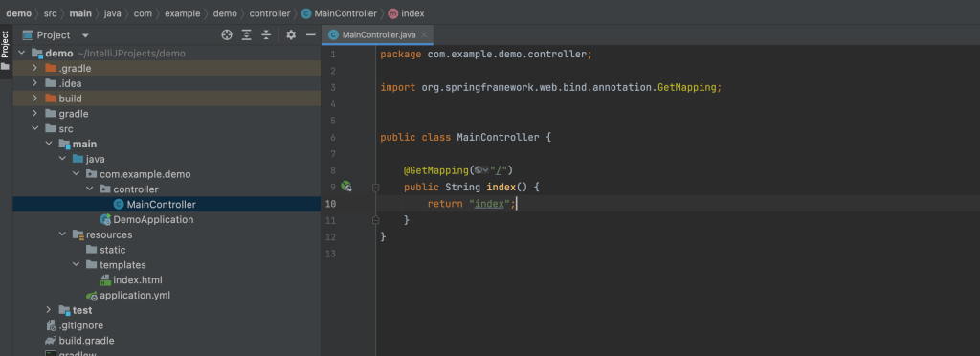Click the index.html file icon
Image resolution: width=980 pixels, height=356 pixels.
coord(105,280)
